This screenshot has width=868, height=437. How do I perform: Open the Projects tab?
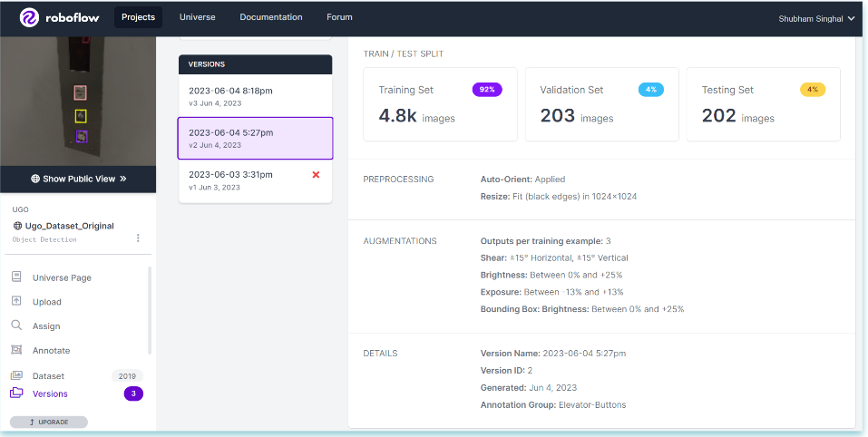pyautogui.click(x=139, y=17)
